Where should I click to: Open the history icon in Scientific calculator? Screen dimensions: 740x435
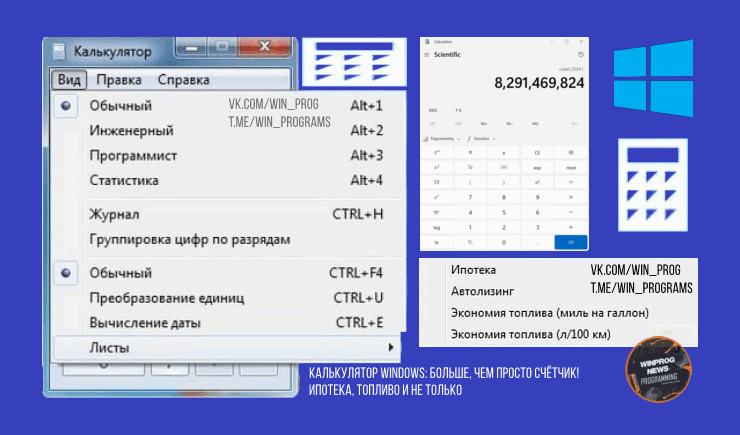(x=581, y=55)
